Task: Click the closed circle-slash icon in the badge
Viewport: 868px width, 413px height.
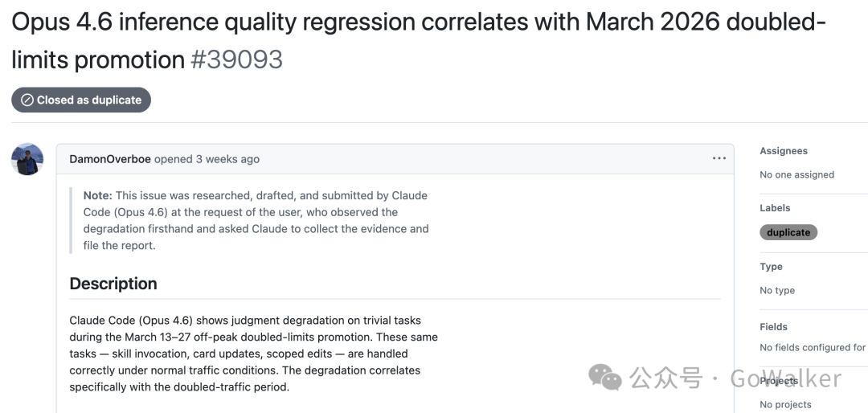Action: coord(27,100)
